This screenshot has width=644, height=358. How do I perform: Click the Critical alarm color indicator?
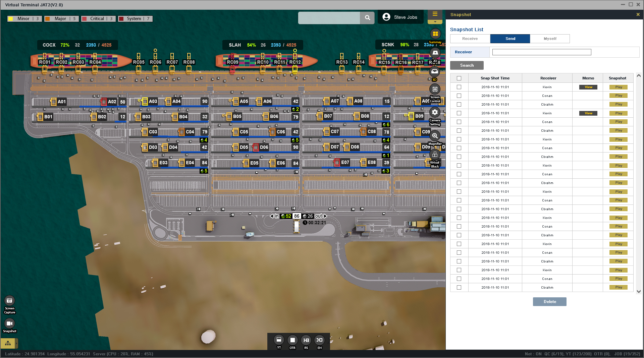pyautogui.click(x=85, y=19)
